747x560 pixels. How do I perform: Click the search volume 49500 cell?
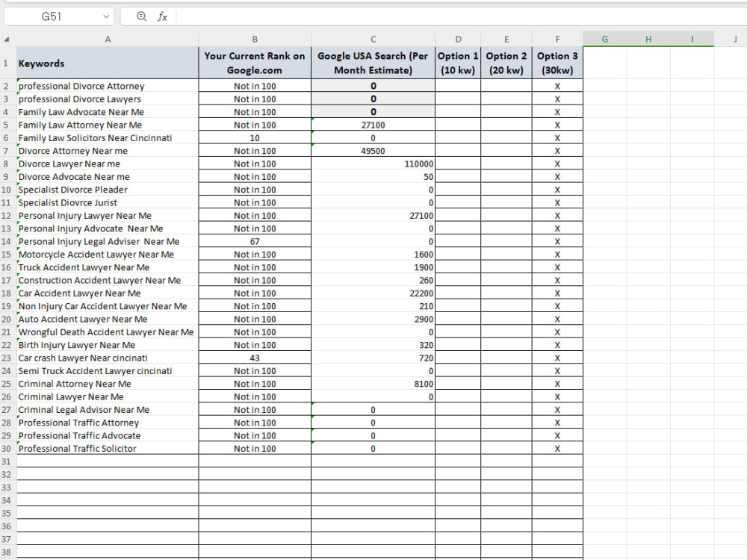coord(373,151)
